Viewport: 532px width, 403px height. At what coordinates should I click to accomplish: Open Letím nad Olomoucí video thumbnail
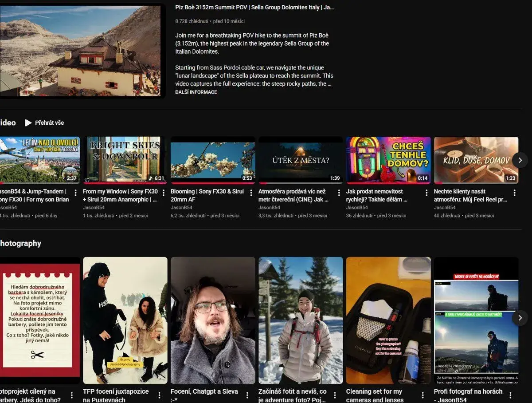40,160
